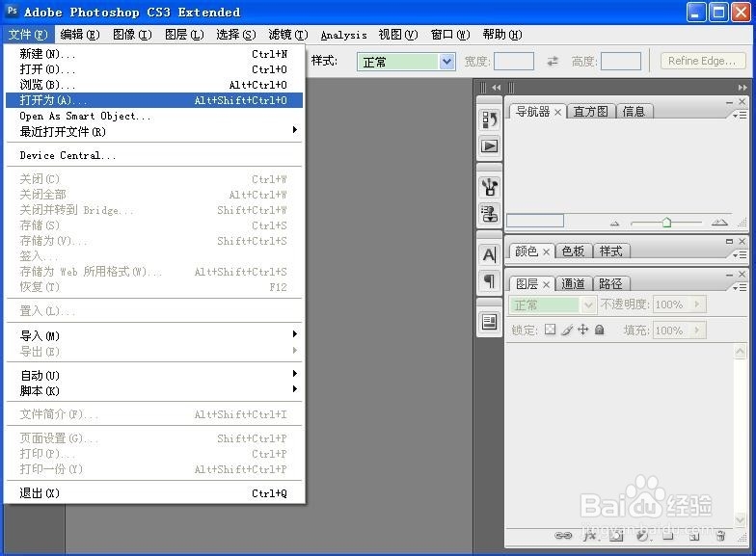
Task: Open the 样式 dropdown set to 正常
Action: pyautogui.click(x=447, y=62)
